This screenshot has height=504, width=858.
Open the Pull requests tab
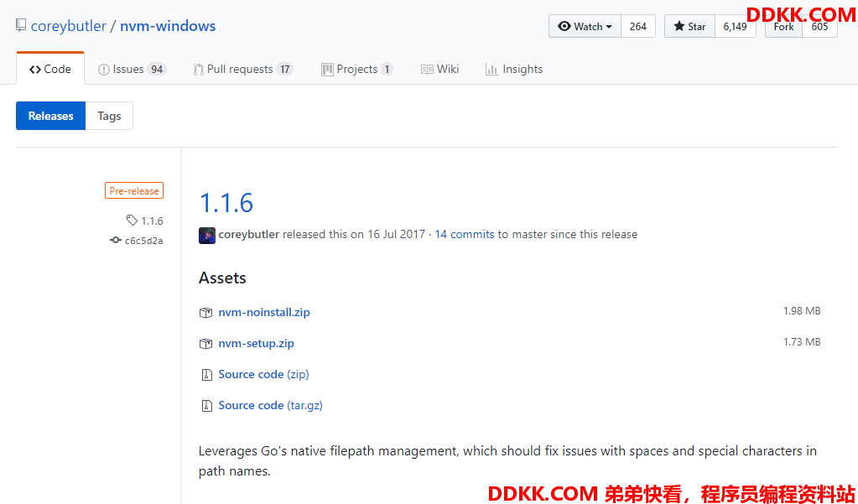(243, 69)
